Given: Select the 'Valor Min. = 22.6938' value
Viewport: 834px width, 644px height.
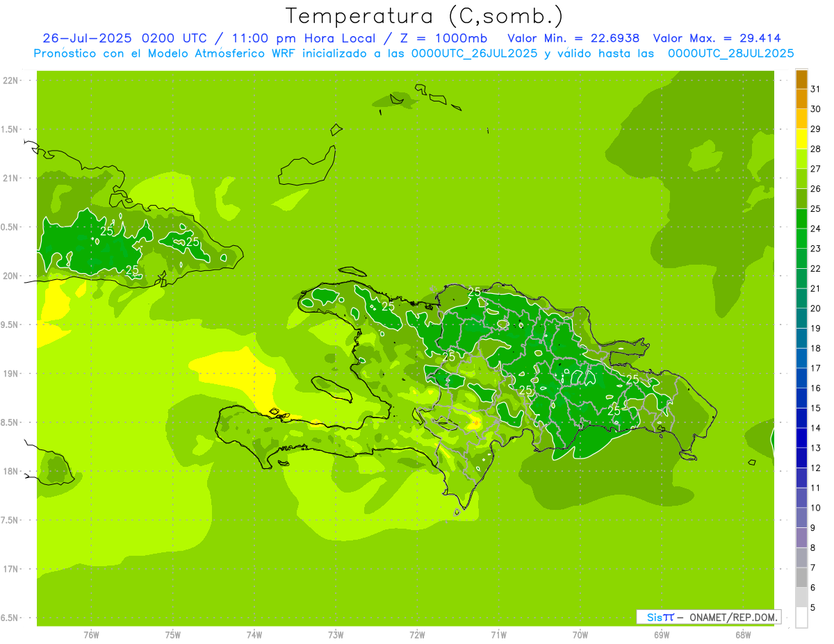Looking at the screenshot, I should click(573, 38).
